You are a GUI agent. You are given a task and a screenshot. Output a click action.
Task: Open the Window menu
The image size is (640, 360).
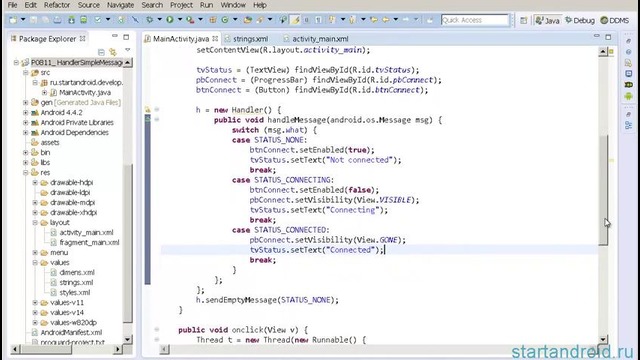(x=233, y=5)
